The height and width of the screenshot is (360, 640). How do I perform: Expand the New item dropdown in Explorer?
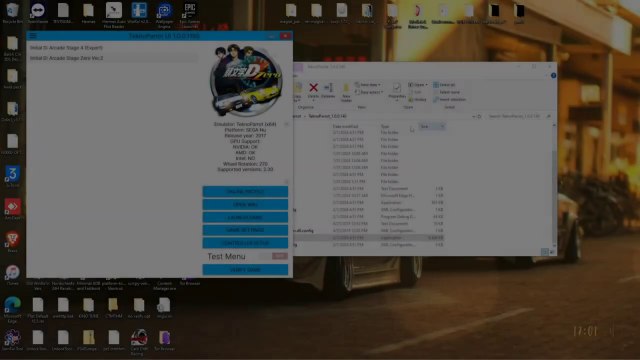point(368,85)
